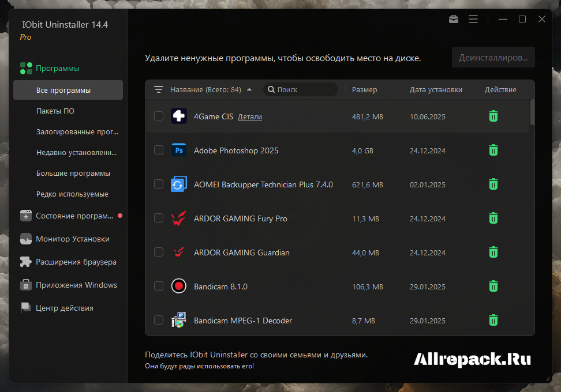Click the 4,0 GB size value
The width and height of the screenshot is (561, 392).
(362, 151)
